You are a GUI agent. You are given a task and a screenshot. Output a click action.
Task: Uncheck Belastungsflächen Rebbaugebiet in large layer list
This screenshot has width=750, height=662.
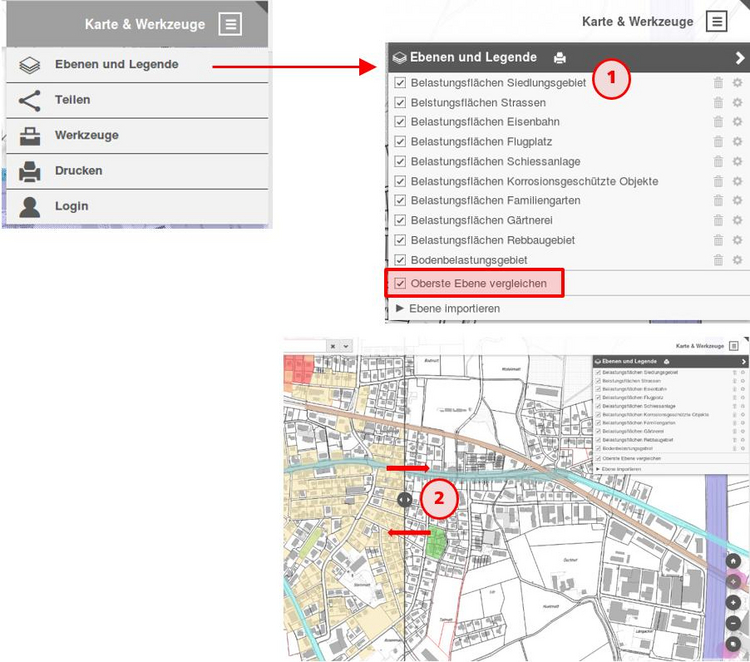(x=400, y=240)
